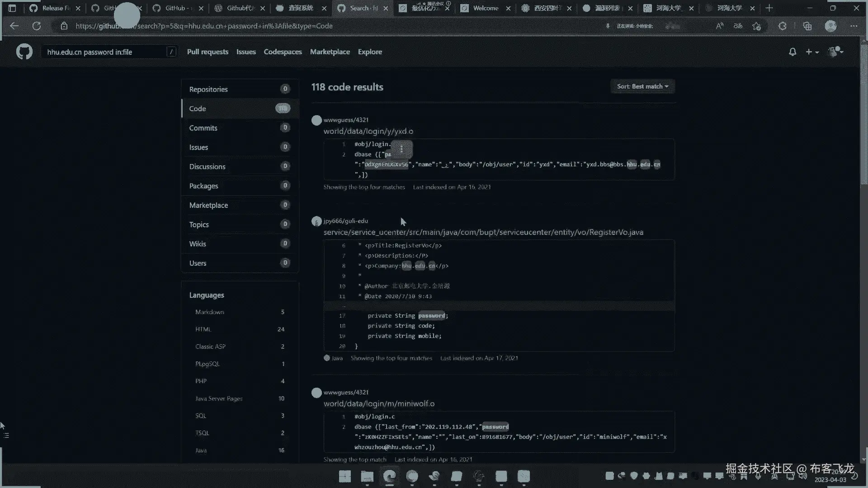The image size is (868, 488).
Task: Open the notifications bell icon
Action: (x=792, y=52)
